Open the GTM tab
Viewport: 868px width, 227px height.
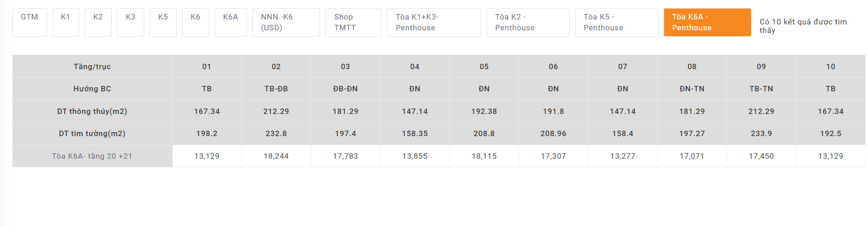pyautogui.click(x=29, y=22)
